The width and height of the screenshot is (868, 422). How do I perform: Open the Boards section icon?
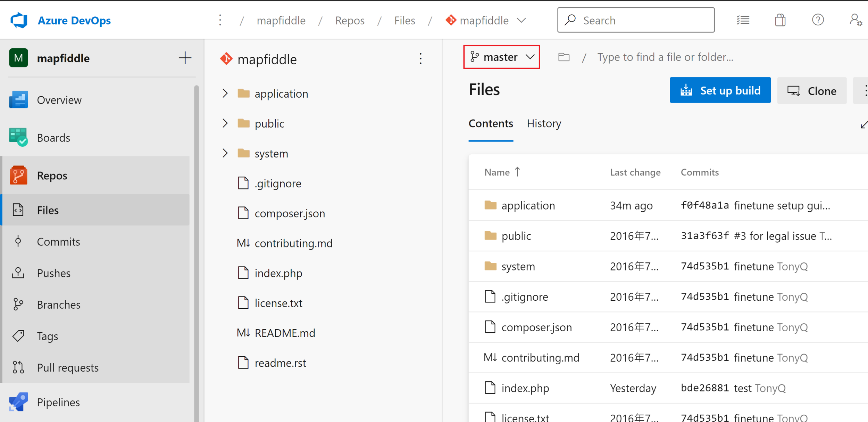pyautogui.click(x=18, y=137)
